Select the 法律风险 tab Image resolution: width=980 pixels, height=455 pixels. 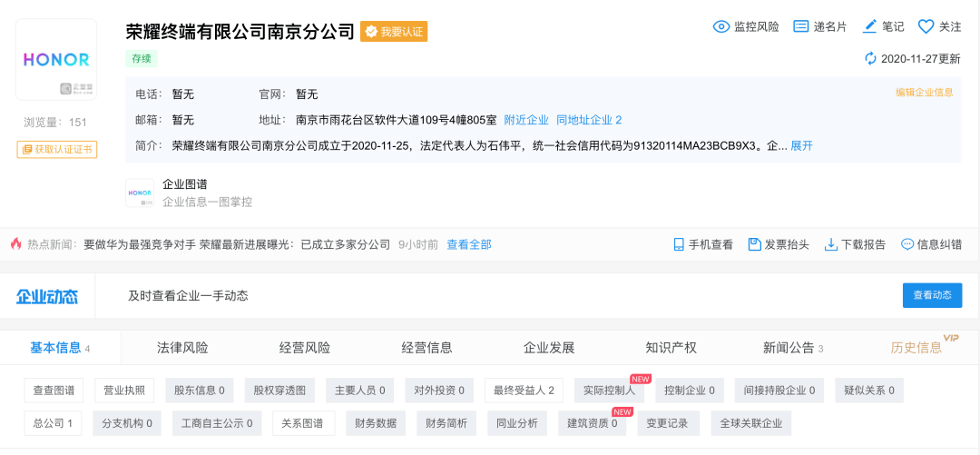point(181,348)
